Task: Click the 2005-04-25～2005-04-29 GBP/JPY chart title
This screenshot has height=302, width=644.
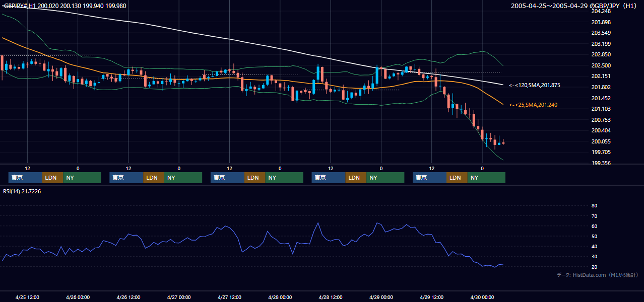Action: pos(573,6)
